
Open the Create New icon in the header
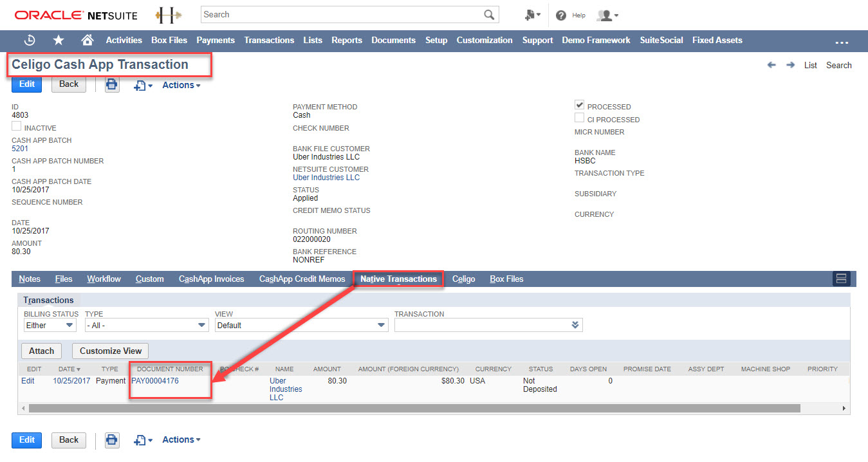(x=532, y=15)
